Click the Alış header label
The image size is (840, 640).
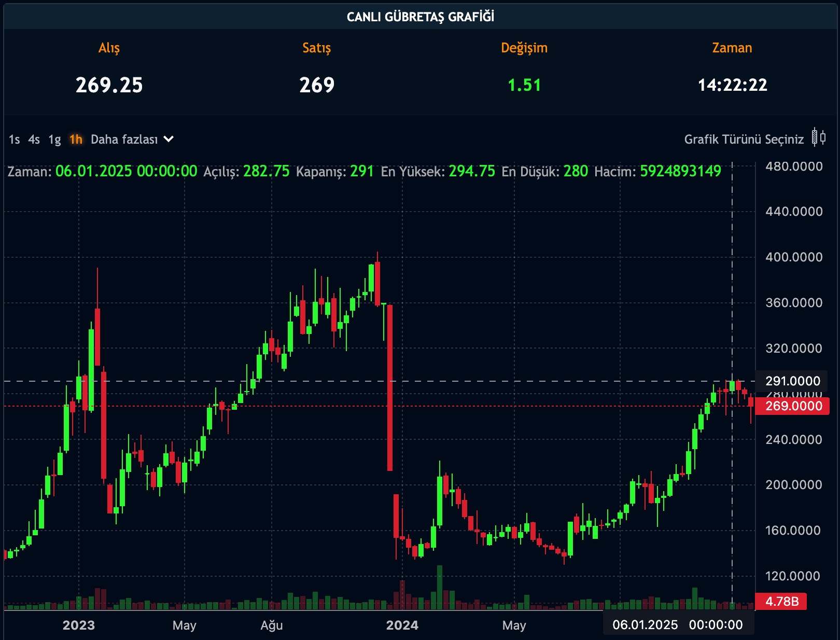coord(109,48)
